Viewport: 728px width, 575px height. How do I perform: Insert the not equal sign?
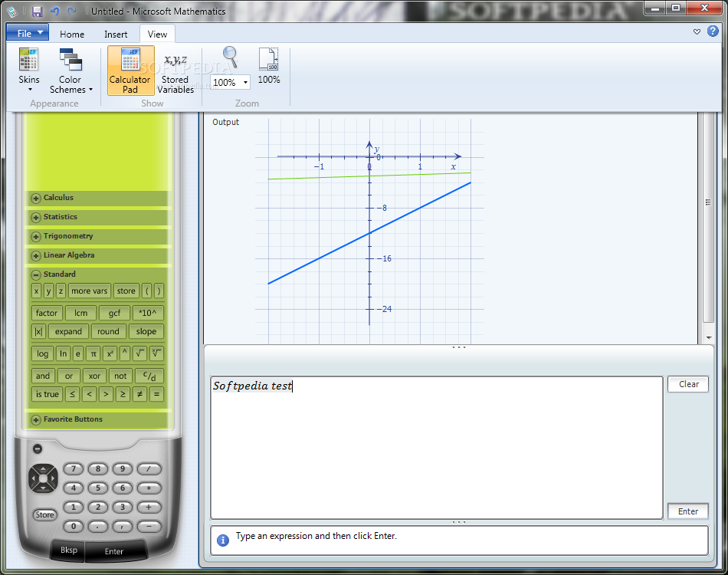pyautogui.click(x=139, y=394)
